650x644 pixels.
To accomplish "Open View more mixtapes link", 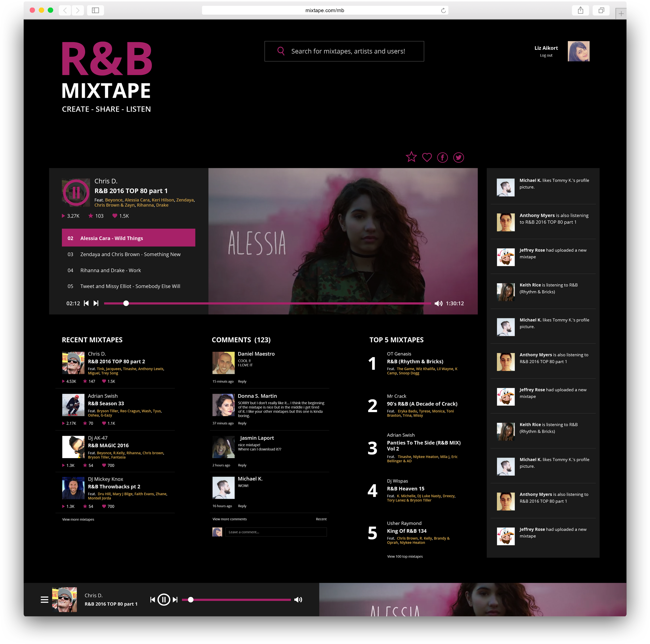I will point(78,519).
